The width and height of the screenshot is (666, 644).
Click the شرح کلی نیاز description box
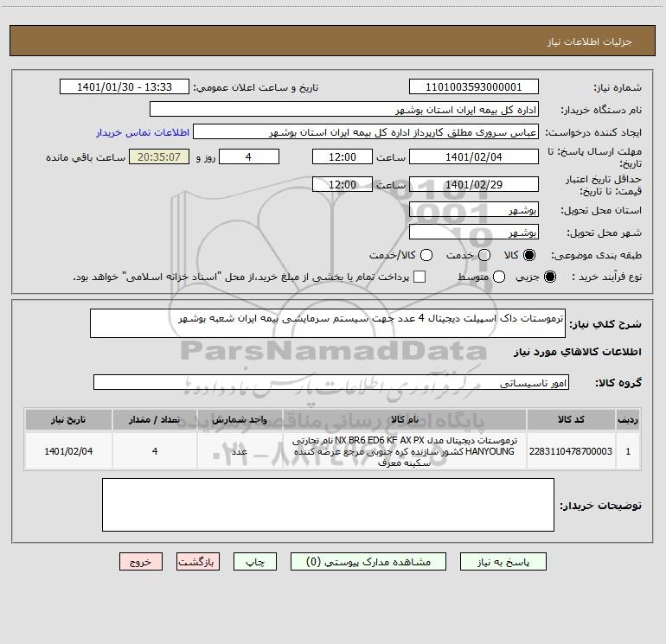click(328, 323)
